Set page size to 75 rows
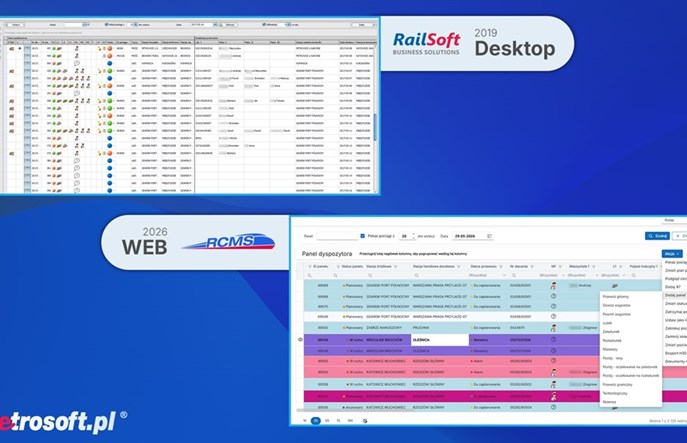Viewport: 687px width, 443px height. pos(338,421)
